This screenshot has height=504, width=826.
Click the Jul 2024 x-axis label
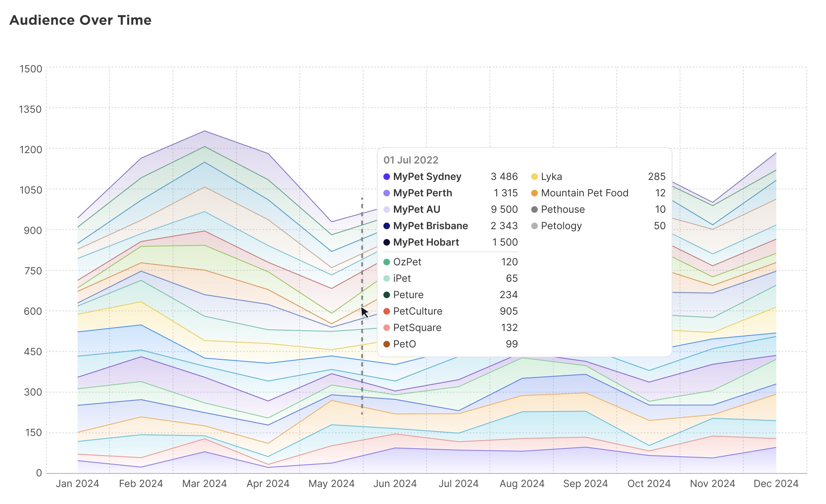click(458, 484)
